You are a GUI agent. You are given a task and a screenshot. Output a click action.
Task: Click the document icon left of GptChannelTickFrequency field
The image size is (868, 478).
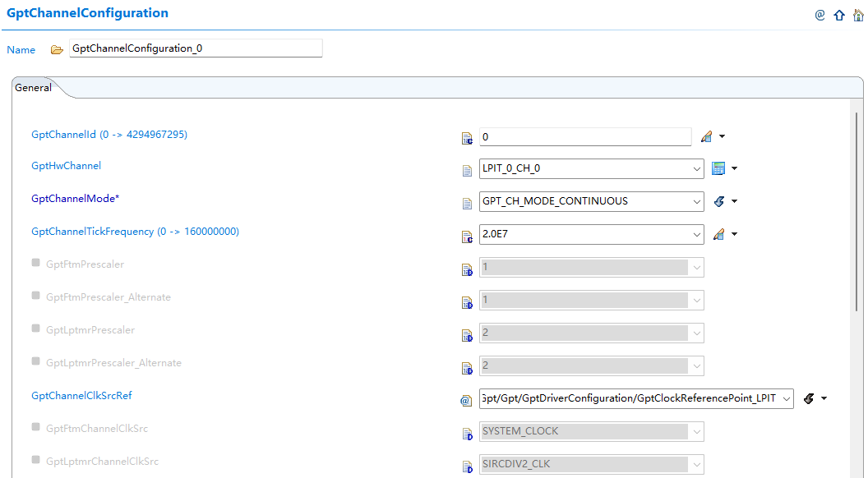468,234
